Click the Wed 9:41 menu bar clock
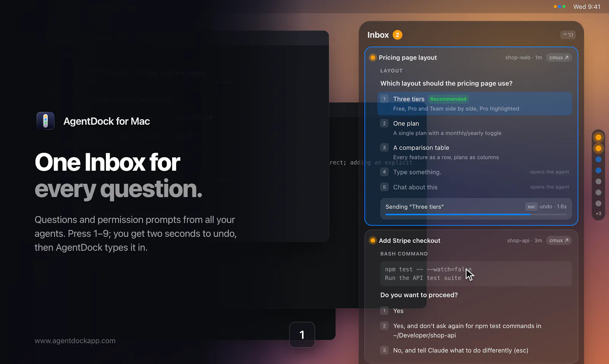This screenshot has width=609, height=364. click(587, 7)
